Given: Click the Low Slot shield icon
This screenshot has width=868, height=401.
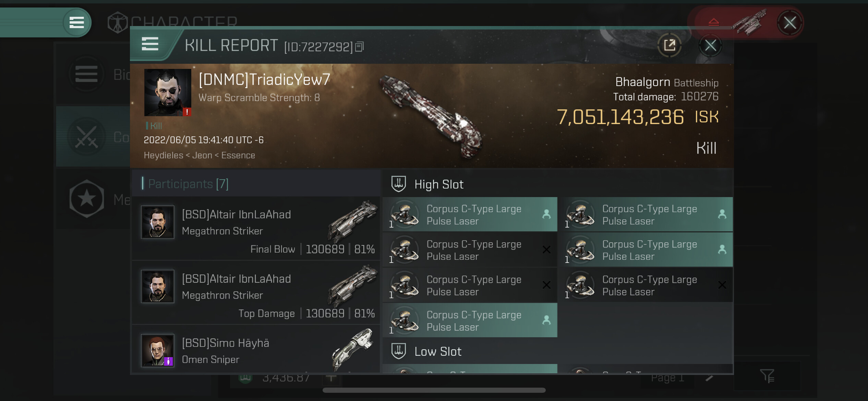Looking at the screenshot, I should pyautogui.click(x=398, y=351).
